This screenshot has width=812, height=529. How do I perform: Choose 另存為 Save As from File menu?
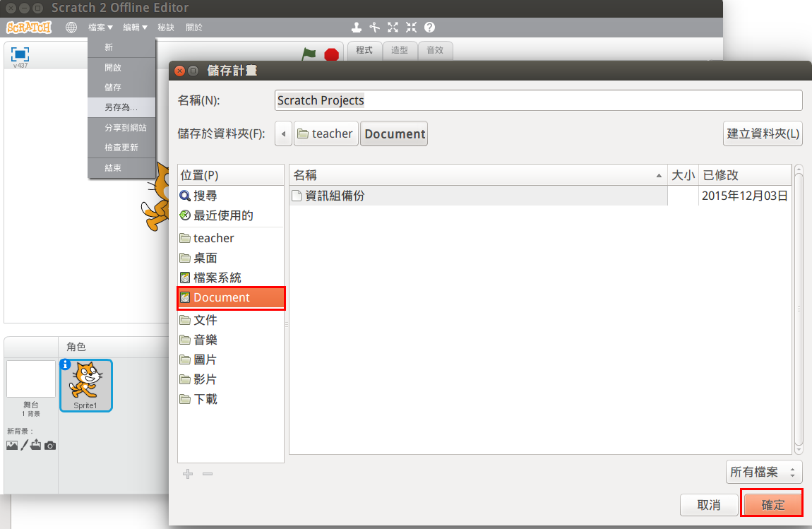click(x=121, y=107)
